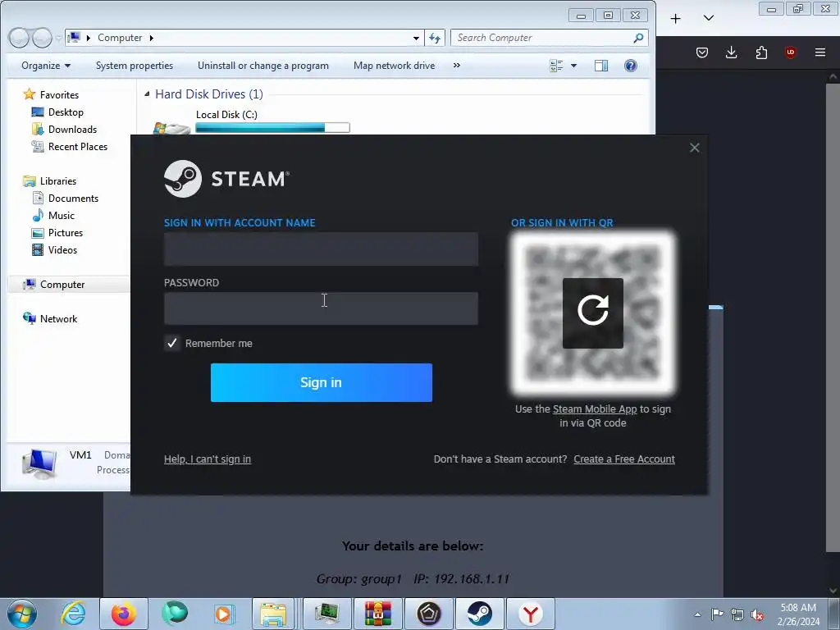Change view icon in Explorer toolbar

pyautogui.click(x=556, y=66)
